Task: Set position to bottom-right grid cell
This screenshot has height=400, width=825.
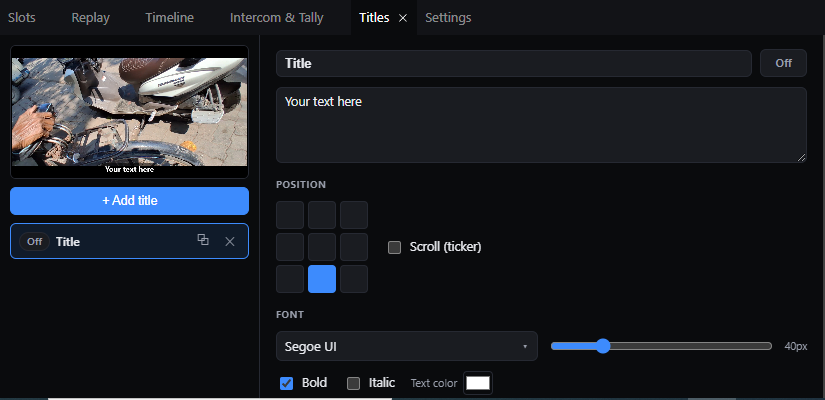Action: coord(354,279)
